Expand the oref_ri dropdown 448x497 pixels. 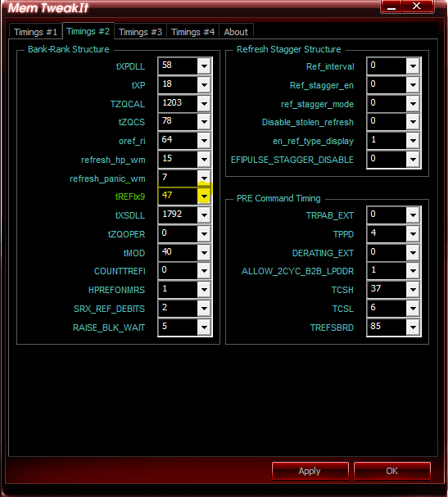[x=204, y=140]
